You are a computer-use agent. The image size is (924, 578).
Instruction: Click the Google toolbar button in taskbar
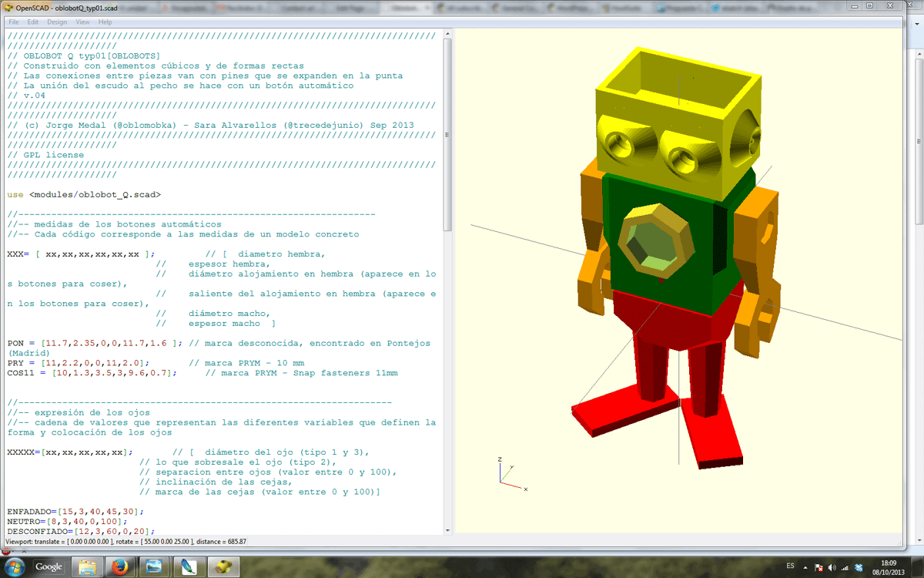point(49,566)
